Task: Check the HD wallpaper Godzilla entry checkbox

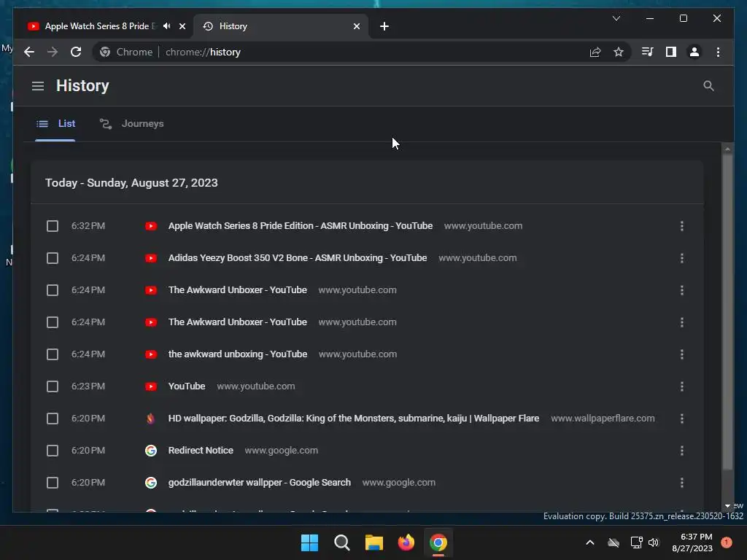Action: click(53, 419)
